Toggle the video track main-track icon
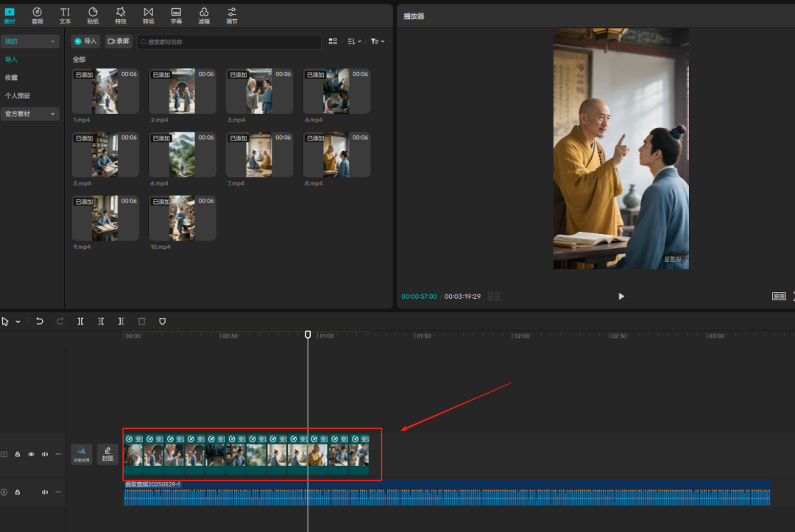795x532 pixels. 4,455
